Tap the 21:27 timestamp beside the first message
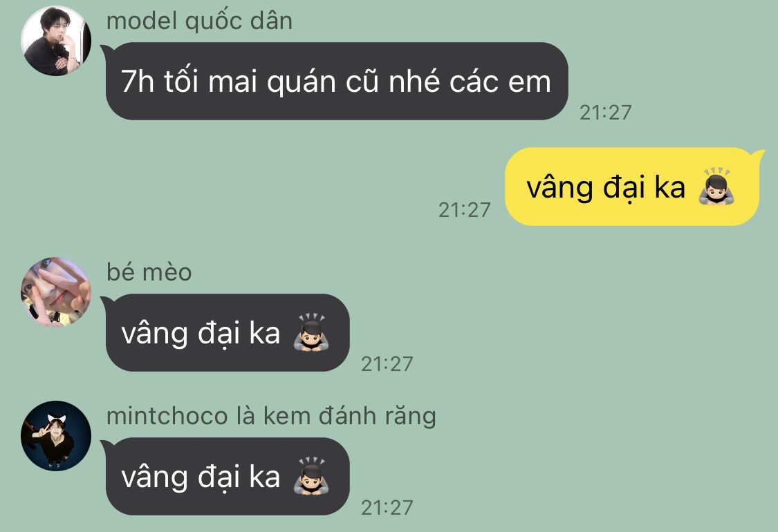The image size is (778, 532). click(605, 113)
